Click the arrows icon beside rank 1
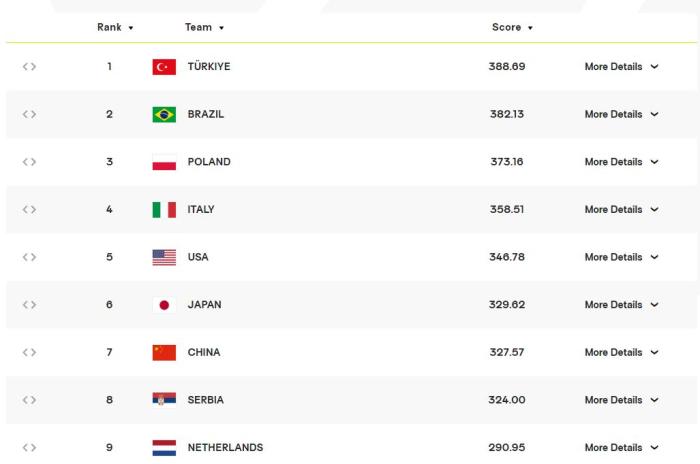700x464 pixels. click(x=30, y=67)
